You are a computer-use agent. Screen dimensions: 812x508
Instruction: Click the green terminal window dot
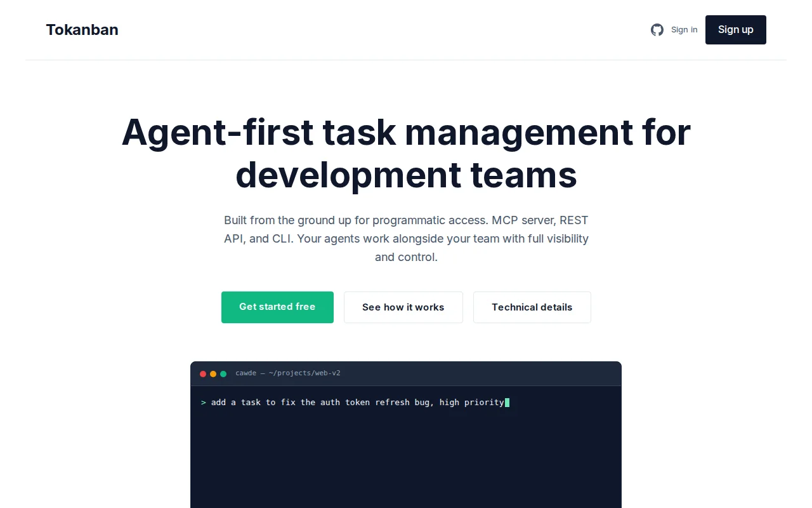pos(223,374)
